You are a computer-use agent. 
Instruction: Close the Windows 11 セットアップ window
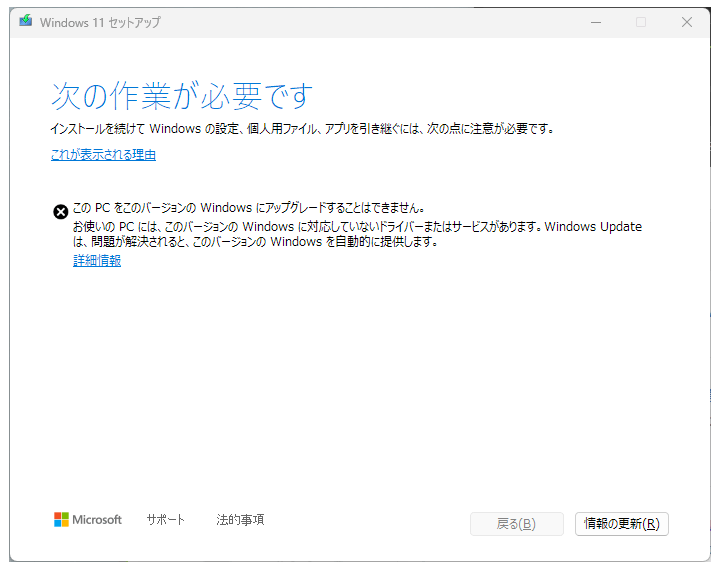(x=687, y=22)
